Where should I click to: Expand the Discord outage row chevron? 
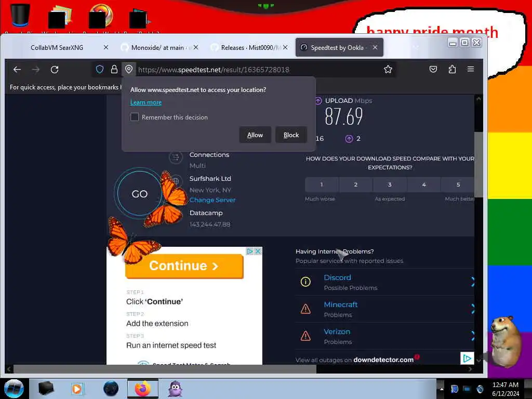[x=473, y=282]
